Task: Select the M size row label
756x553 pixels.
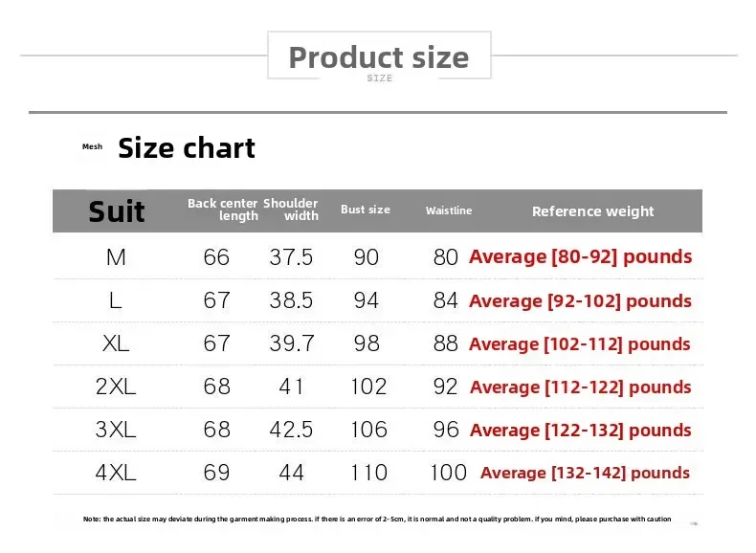Action: 116,257
